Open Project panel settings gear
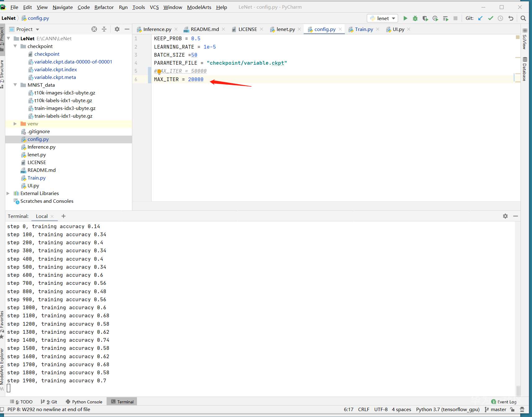 click(117, 29)
